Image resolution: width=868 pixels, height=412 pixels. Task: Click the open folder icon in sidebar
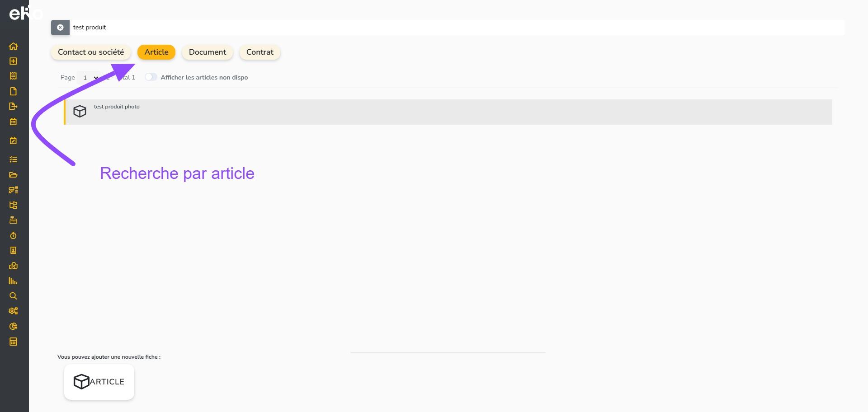[13, 175]
